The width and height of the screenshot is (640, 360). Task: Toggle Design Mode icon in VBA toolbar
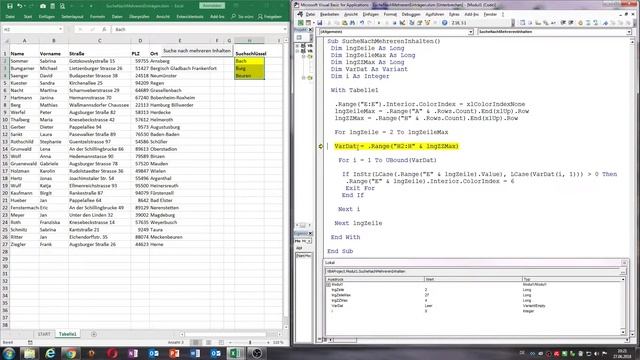click(402, 23)
